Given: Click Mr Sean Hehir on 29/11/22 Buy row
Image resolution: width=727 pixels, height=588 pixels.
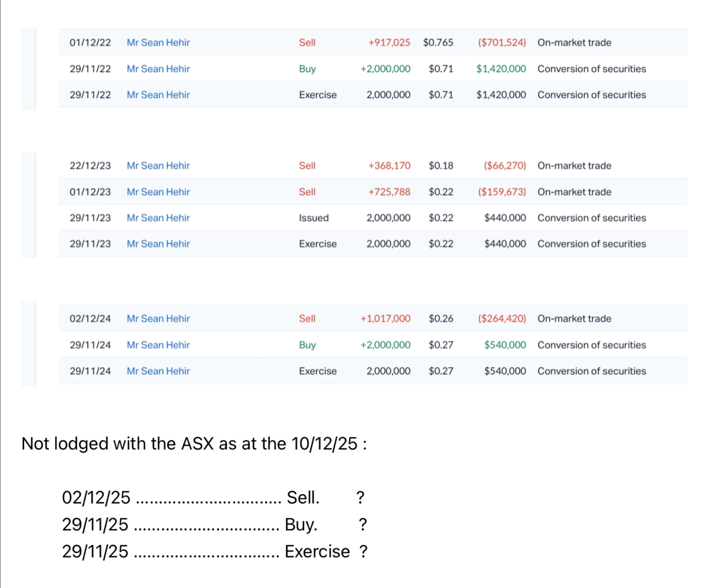Looking at the screenshot, I should tap(158, 69).
